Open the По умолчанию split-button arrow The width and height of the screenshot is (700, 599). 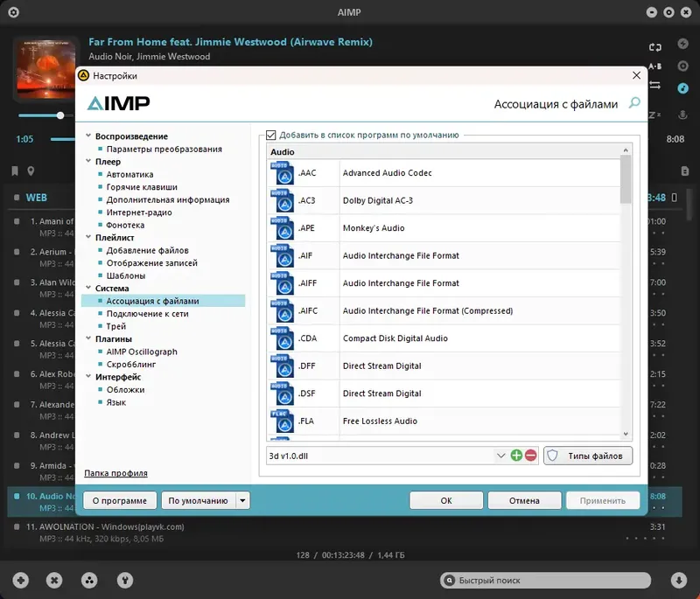tap(242, 500)
